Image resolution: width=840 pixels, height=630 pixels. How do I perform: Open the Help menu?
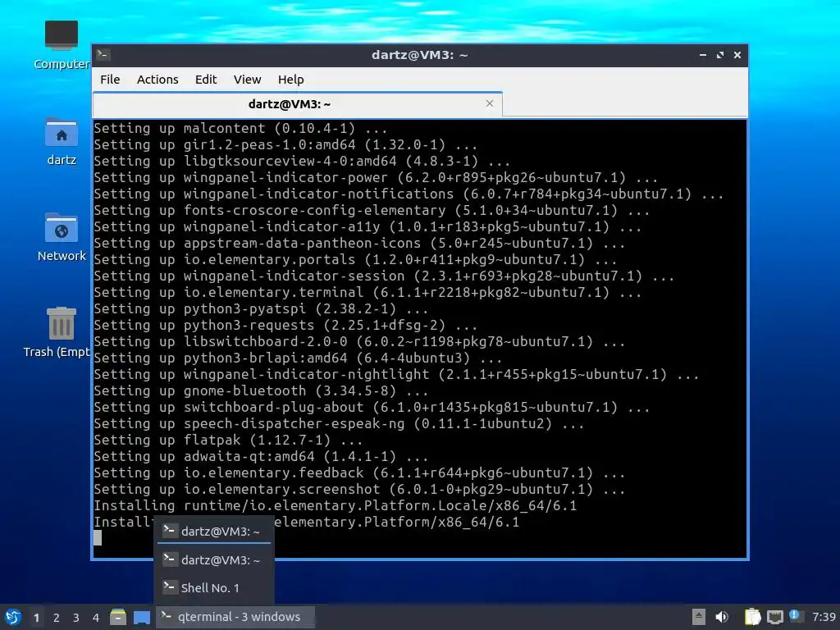[x=291, y=80]
